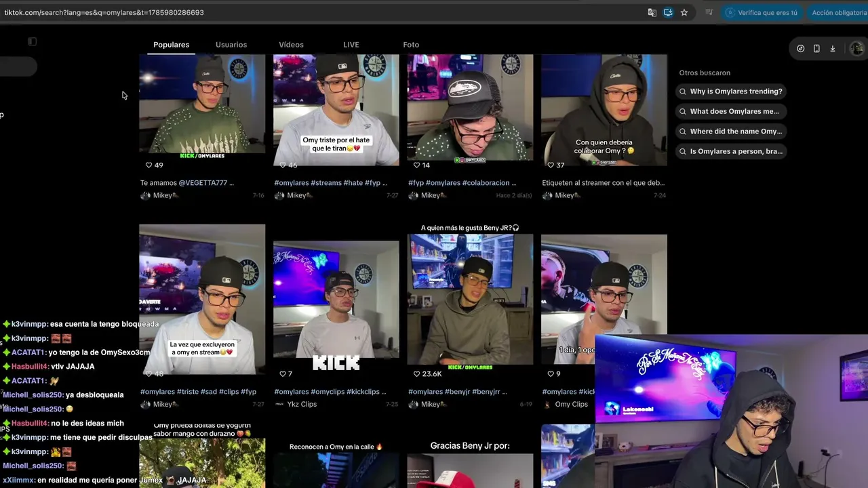This screenshot has width=868, height=488.
Task: Open the browser media controls icon
Action: [709, 12]
